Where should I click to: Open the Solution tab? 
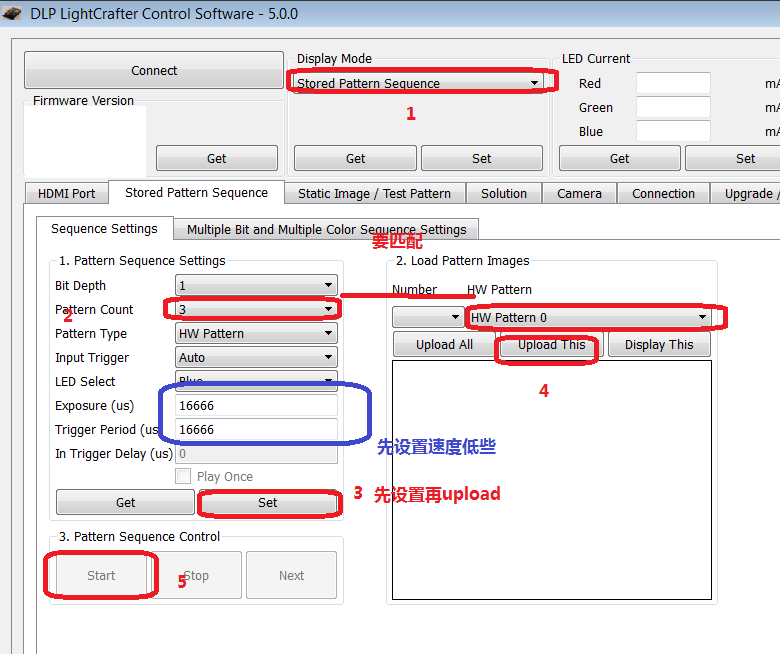[x=503, y=193]
